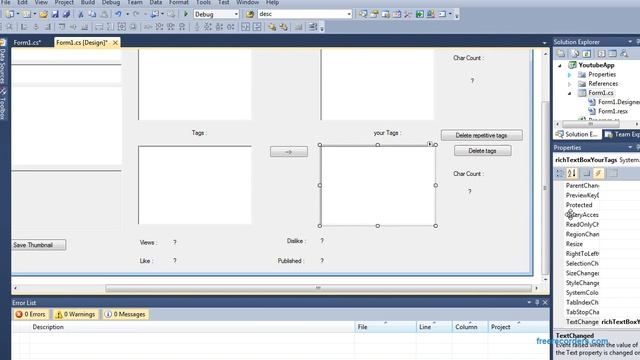Click the Delete tags button on the form
Image resolution: width=640 pixels, height=360 pixels.
[x=482, y=151]
